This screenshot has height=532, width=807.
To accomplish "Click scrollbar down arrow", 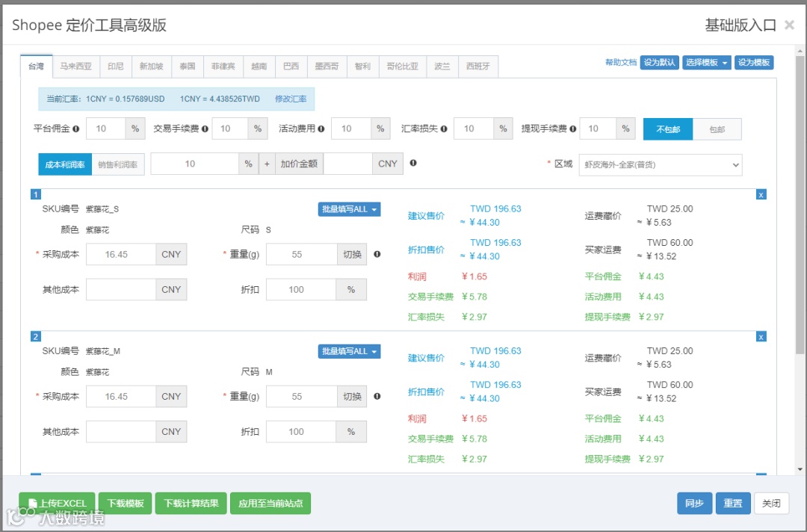I will (800, 469).
